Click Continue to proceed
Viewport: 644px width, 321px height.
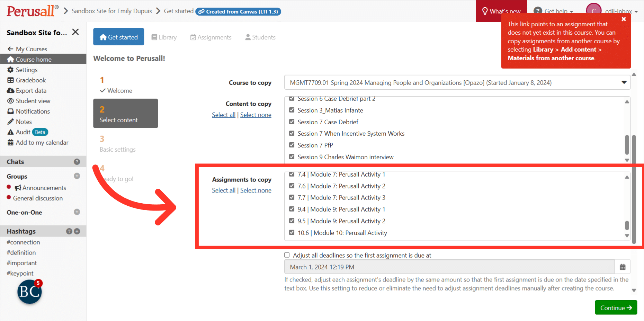tap(616, 307)
